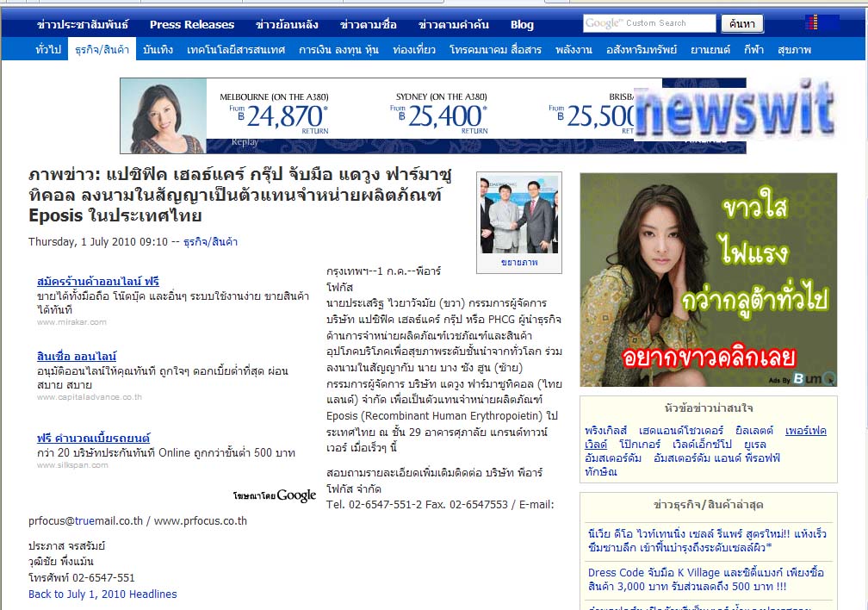Click Ads By Bum logo in advertisement
The width and height of the screenshot is (868, 610).
coord(803,379)
